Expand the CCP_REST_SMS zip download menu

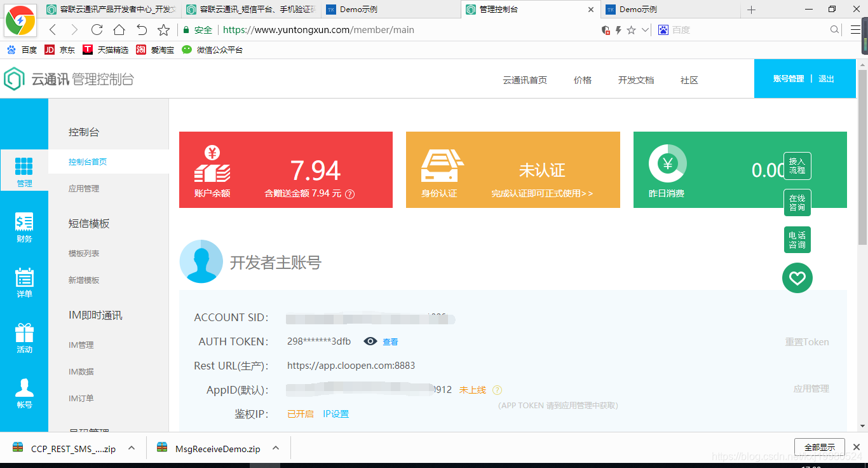(x=132, y=448)
